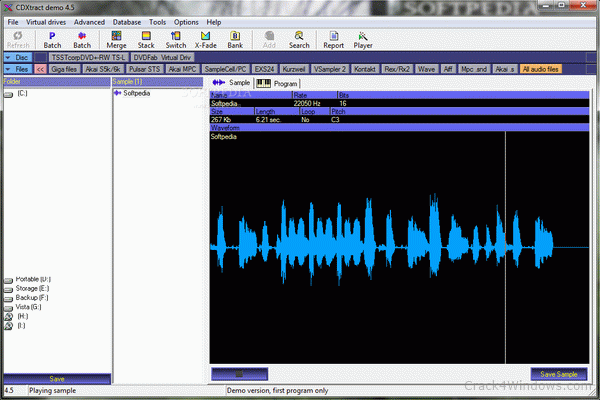Toggle the EXS24 filter
This screenshot has width=600, height=400.
pos(264,69)
